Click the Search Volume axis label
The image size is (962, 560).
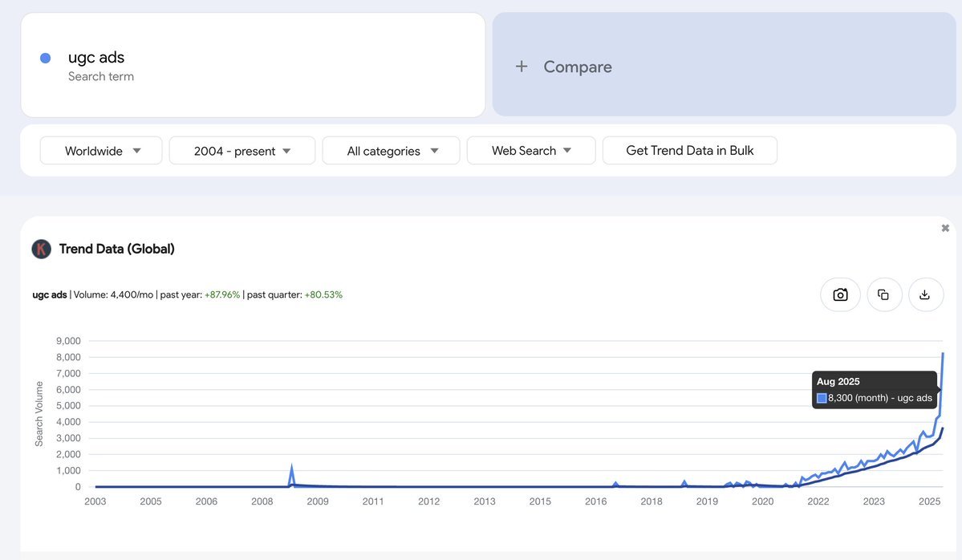click(x=39, y=414)
